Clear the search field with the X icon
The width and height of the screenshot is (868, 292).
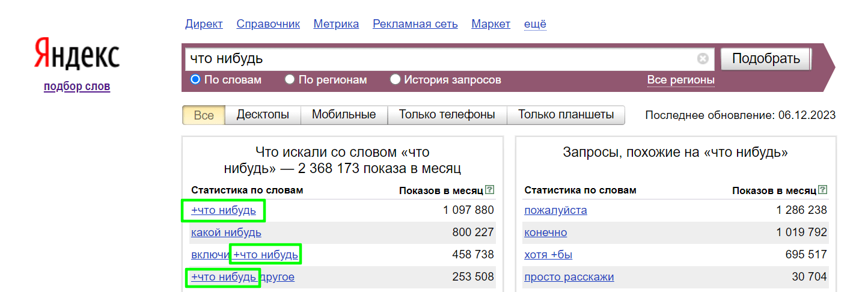pos(703,59)
